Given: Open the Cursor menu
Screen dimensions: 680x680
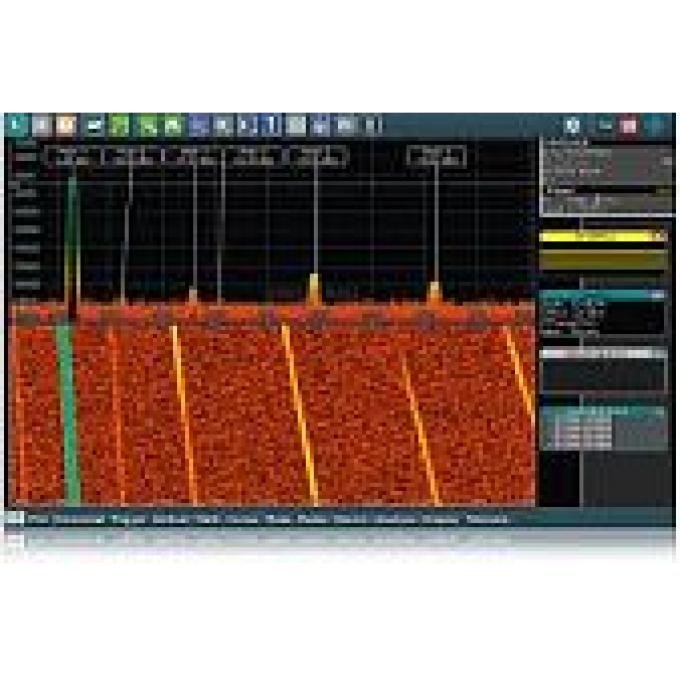Looking at the screenshot, I should tap(241, 519).
